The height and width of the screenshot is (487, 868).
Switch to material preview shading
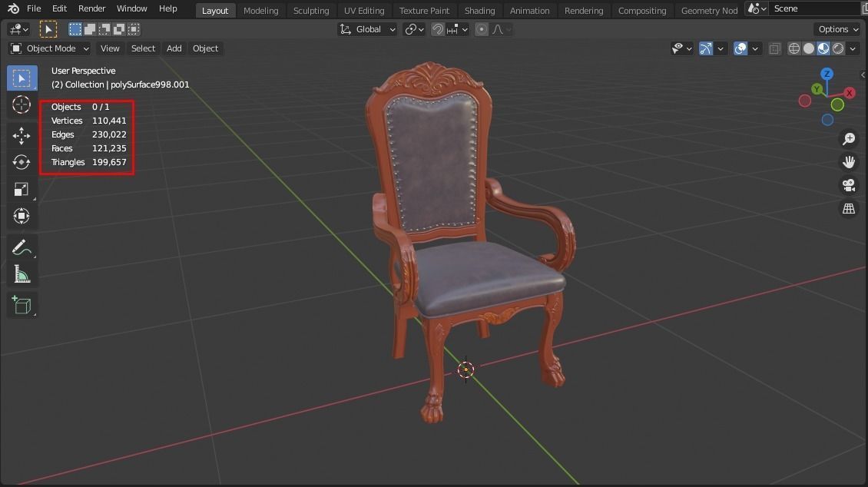[x=823, y=48]
